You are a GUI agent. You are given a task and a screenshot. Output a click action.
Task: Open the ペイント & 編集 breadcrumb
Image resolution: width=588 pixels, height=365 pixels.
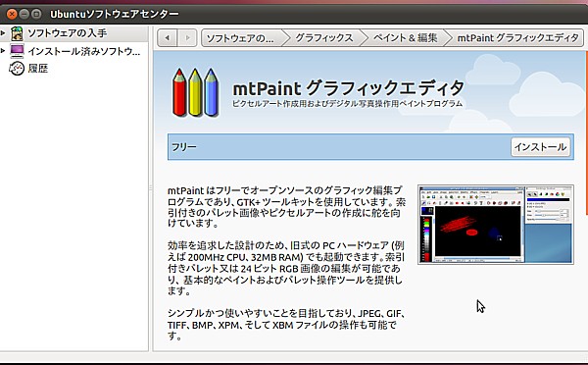(405, 38)
